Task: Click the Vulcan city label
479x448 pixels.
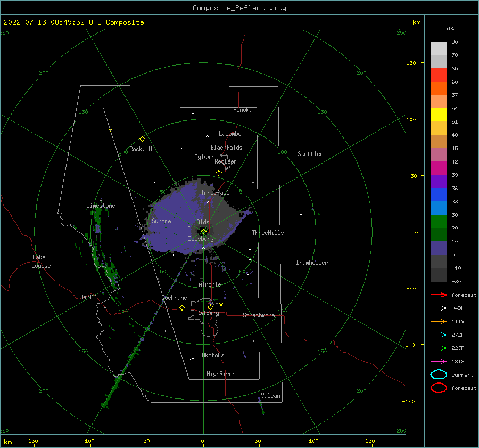Action: [x=271, y=396]
